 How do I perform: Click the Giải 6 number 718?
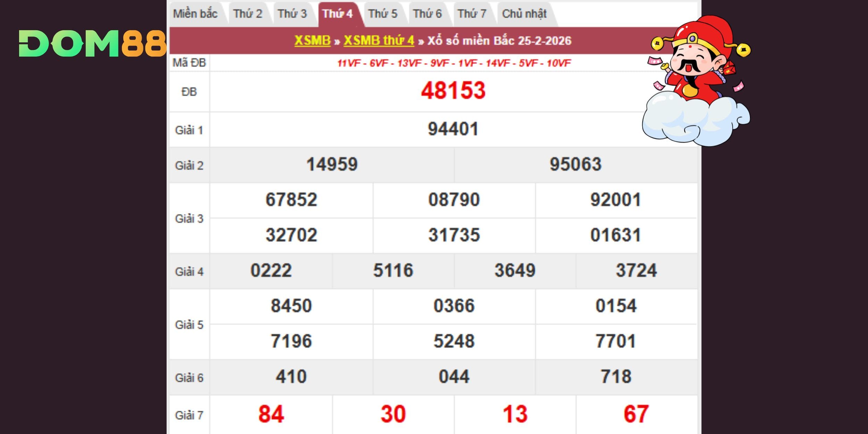coord(616,377)
